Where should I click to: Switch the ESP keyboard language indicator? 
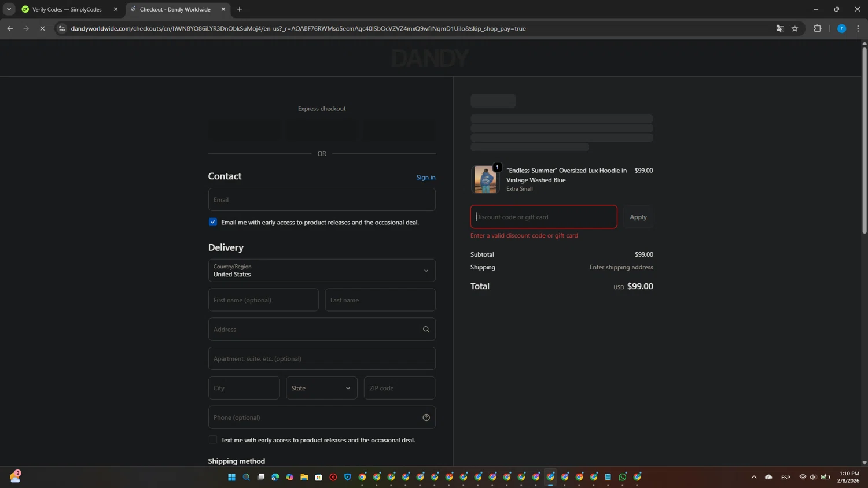click(785, 477)
